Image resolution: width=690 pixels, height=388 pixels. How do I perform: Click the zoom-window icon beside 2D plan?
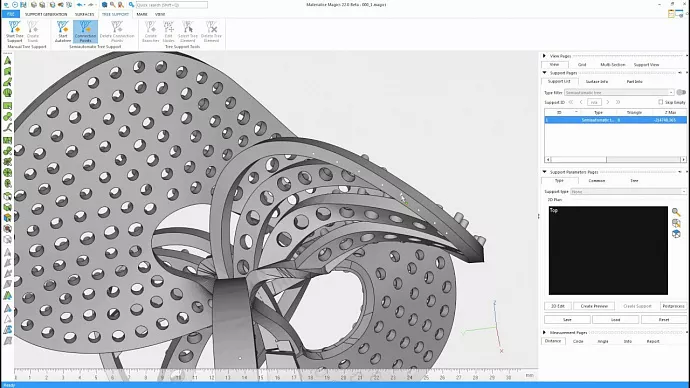[676, 223]
